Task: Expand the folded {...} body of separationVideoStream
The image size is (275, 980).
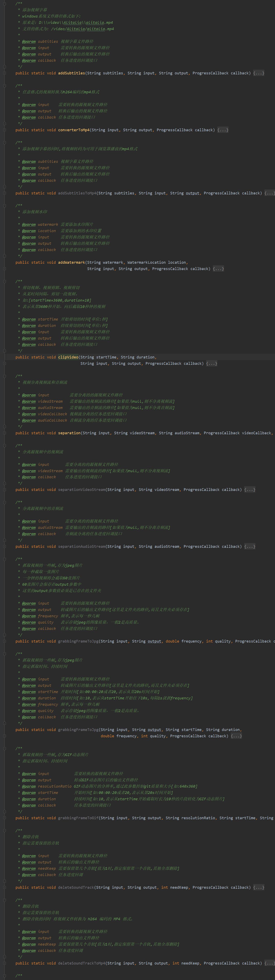Action: [x=250, y=490]
